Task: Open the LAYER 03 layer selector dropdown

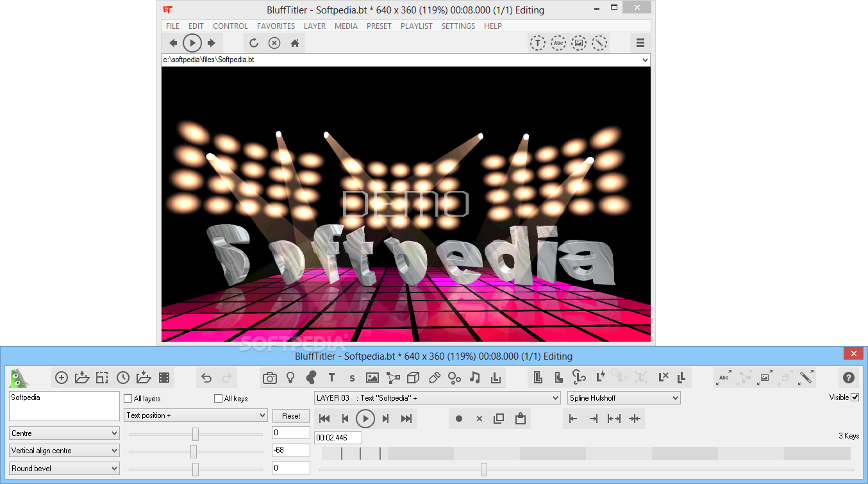Action: pyautogui.click(x=437, y=398)
